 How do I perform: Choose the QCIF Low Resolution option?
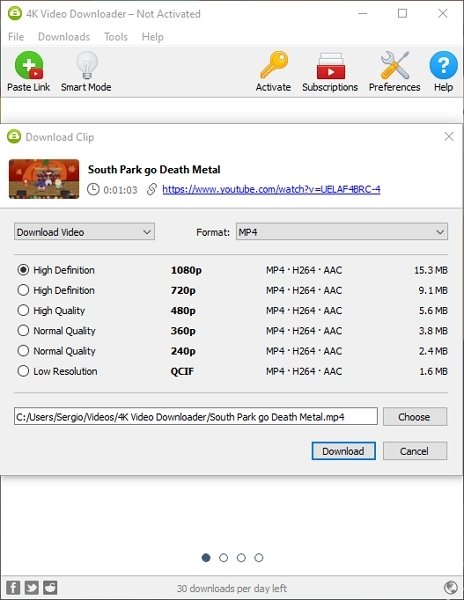pos(23,371)
